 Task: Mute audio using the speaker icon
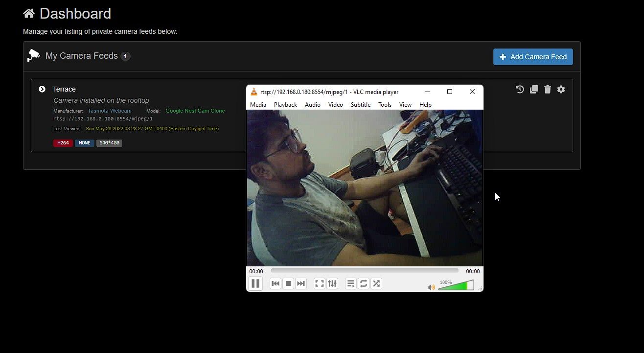431,287
